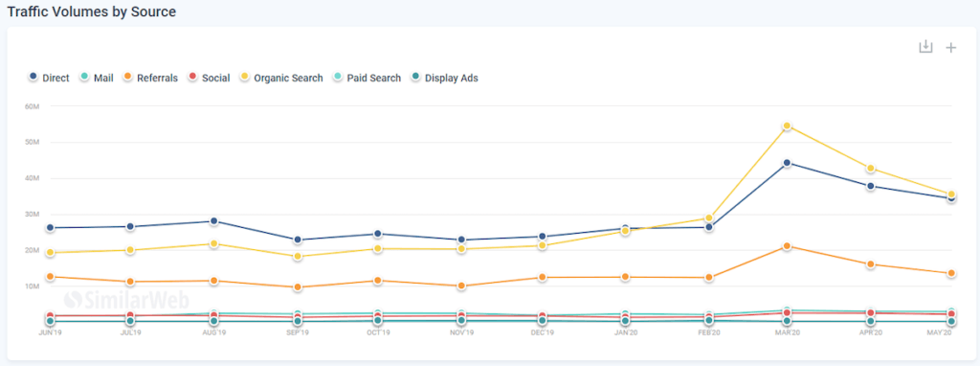The width and height of the screenshot is (980, 366).
Task: Click the Direct data point at APR'20
Action: 870,186
